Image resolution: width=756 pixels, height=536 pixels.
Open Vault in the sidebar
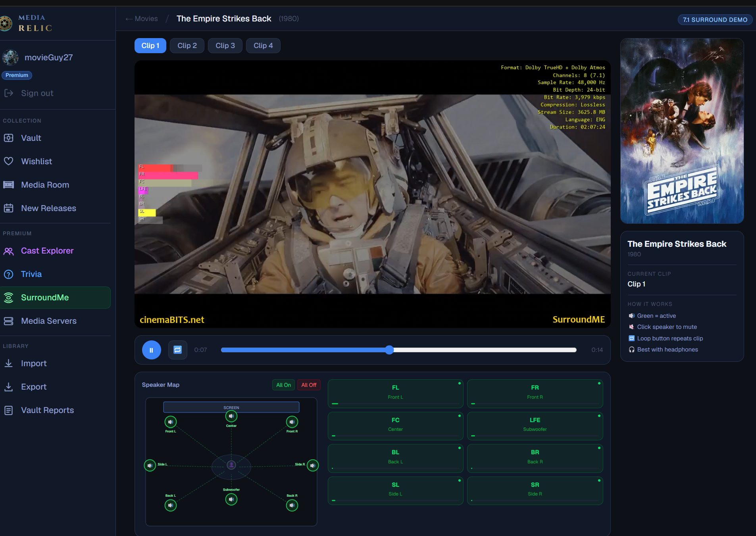pos(55,138)
